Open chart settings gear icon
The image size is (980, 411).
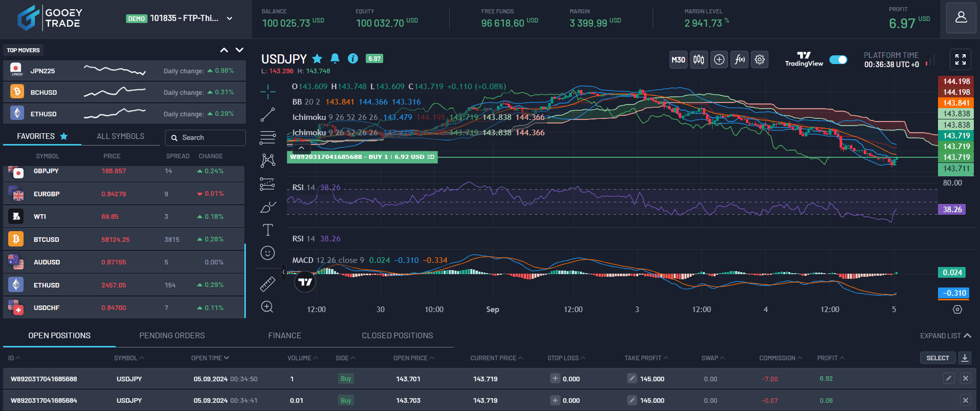click(x=760, y=59)
